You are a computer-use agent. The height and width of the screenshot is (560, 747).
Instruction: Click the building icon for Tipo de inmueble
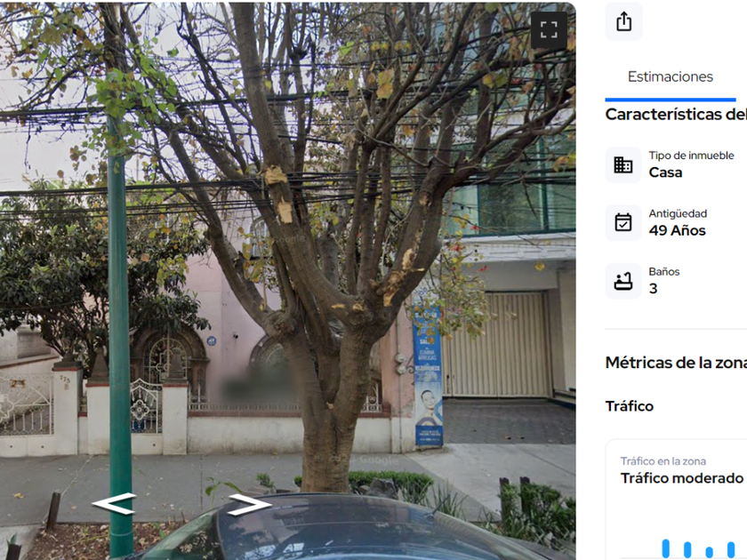(622, 164)
